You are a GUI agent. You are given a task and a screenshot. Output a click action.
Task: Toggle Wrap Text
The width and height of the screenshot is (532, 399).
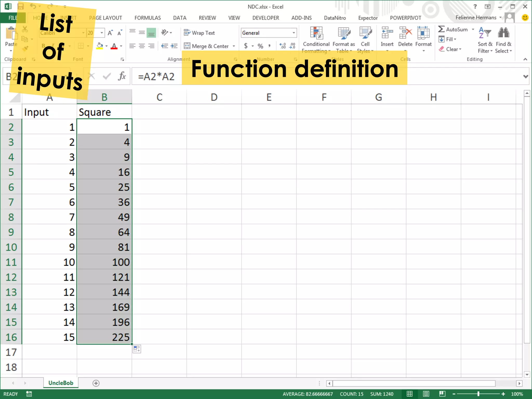[199, 33]
